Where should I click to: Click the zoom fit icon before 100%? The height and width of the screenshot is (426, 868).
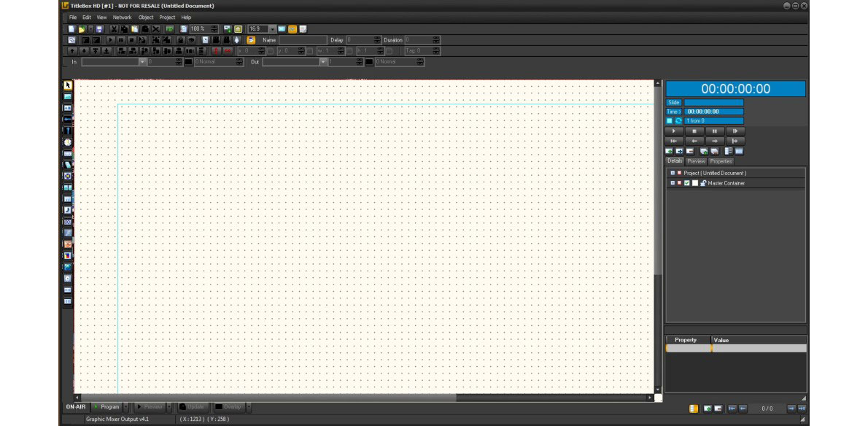pos(183,28)
